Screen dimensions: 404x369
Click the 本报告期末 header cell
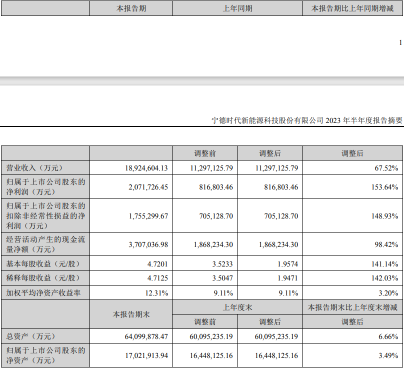coord(131,314)
